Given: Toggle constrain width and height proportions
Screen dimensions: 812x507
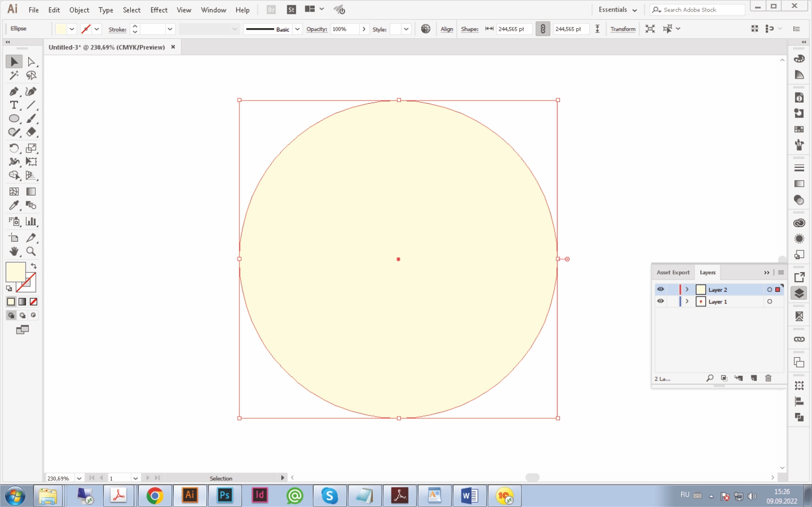Looking at the screenshot, I should pyautogui.click(x=542, y=29).
